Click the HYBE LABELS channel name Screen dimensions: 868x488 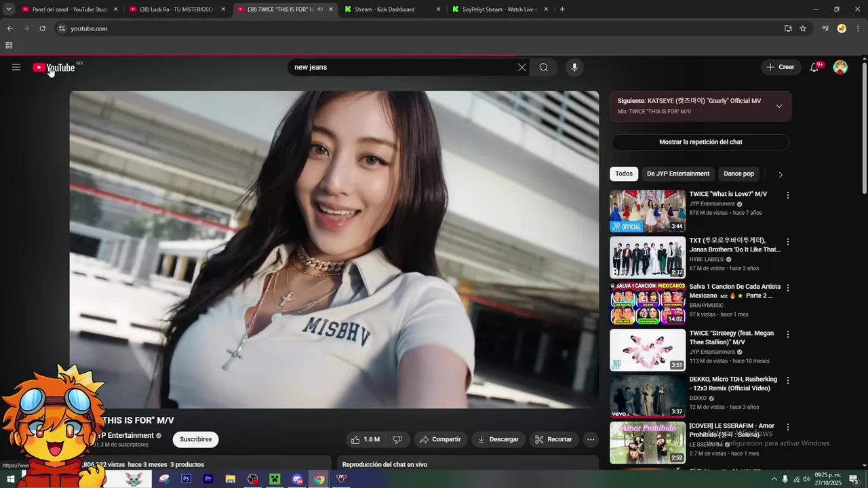707,259
